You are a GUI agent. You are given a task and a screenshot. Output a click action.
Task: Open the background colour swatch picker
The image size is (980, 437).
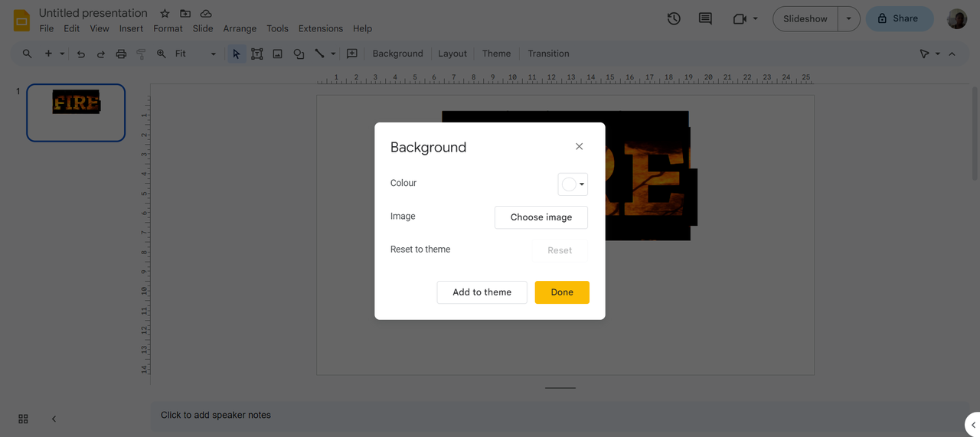[573, 184]
